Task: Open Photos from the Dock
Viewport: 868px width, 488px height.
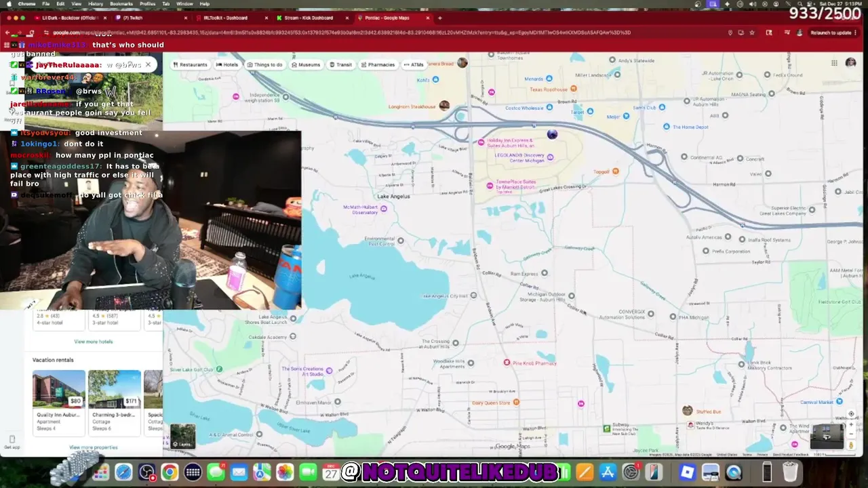Action: coord(285,472)
